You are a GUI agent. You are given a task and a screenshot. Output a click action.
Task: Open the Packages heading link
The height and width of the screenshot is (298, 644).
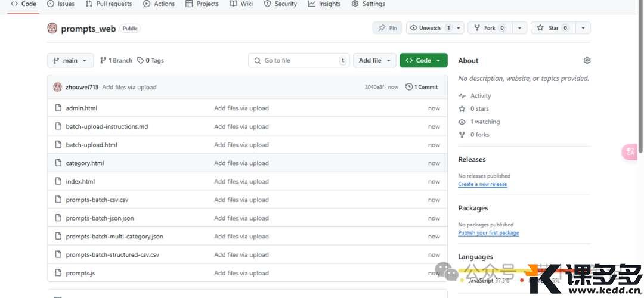click(473, 208)
